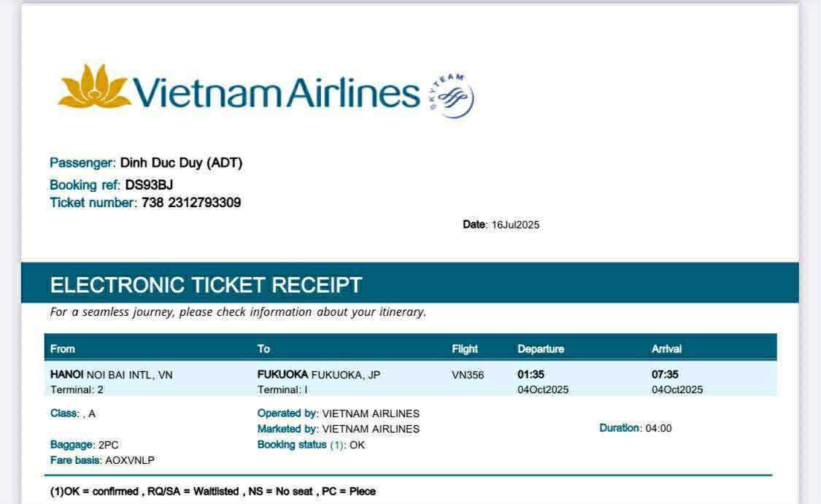The width and height of the screenshot is (821, 504).
Task: Click the 01:35 departure time
Action: [x=531, y=374]
